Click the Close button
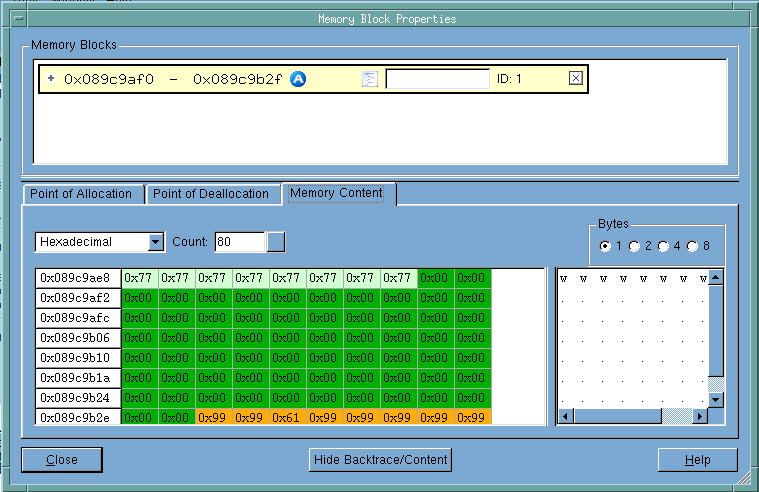Screen dimensions: 759x492 coord(61,460)
